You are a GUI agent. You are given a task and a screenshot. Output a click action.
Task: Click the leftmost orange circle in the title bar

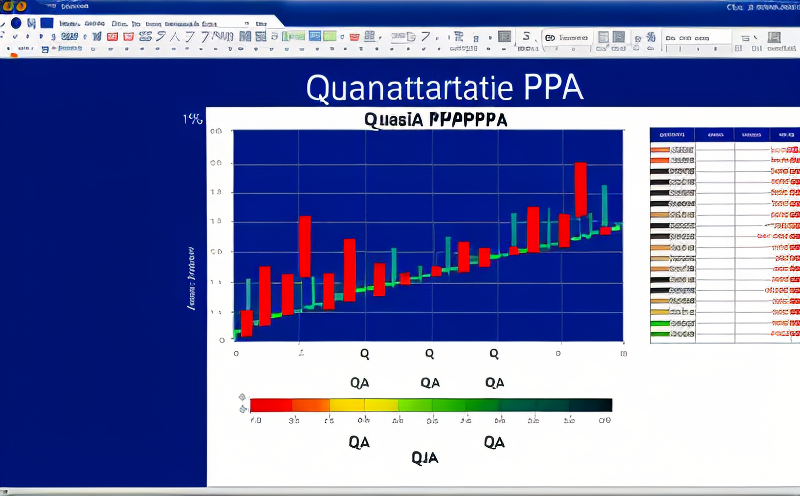(x=9, y=6)
